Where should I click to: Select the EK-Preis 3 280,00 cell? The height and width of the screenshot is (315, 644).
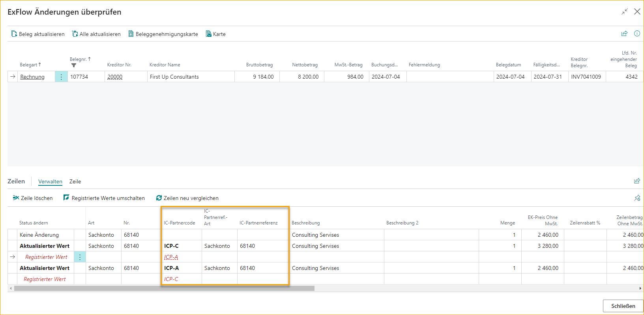click(543, 246)
